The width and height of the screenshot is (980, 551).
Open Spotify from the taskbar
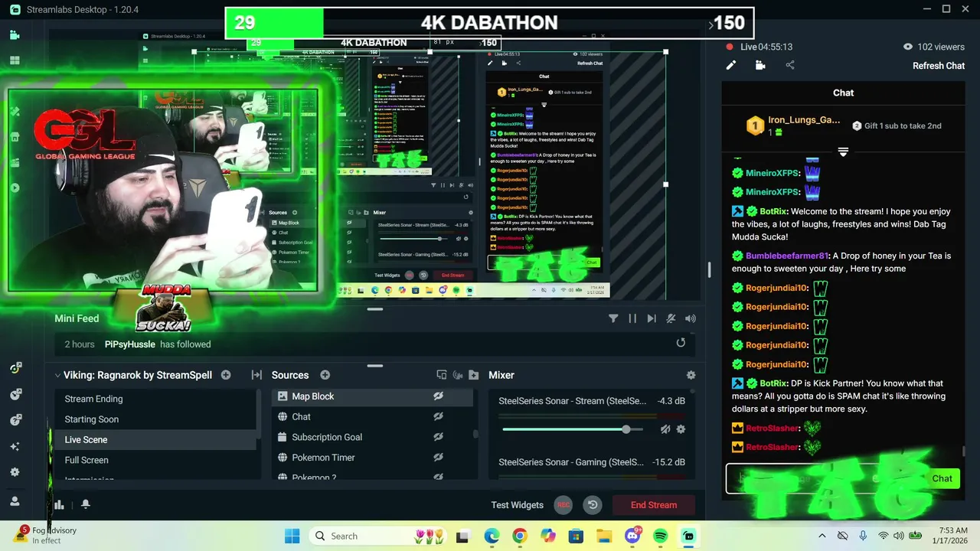click(661, 536)
